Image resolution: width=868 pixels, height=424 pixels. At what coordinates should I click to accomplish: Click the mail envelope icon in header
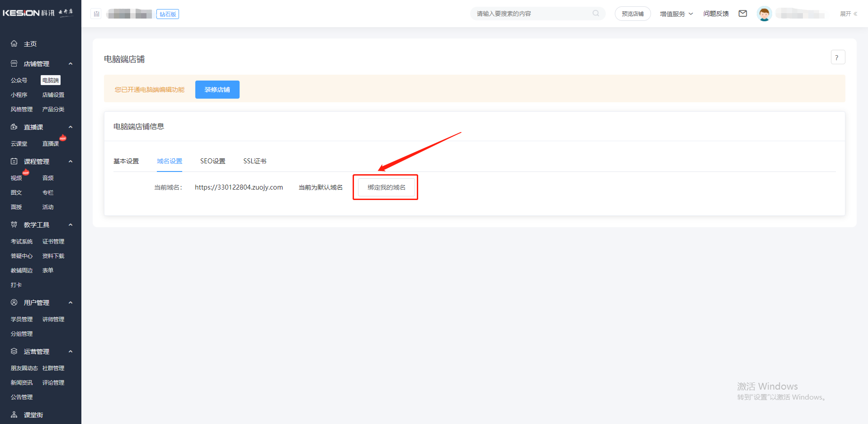[x=743, y=14]
